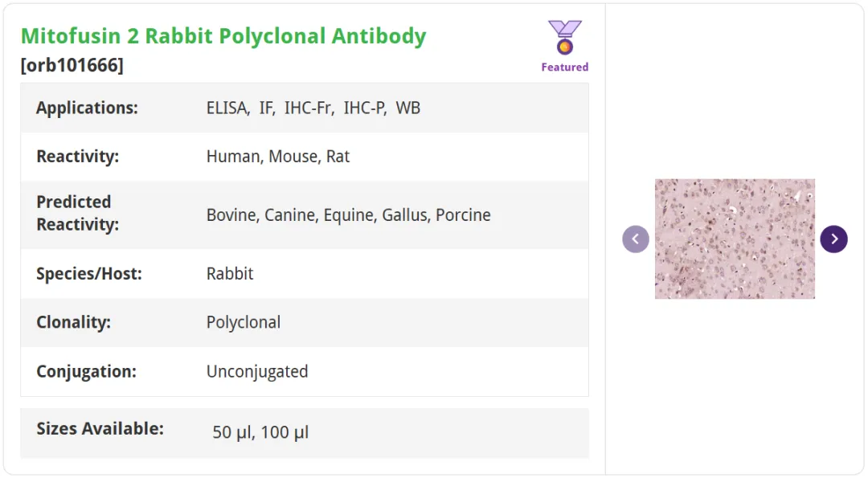This screenshot has height=478, width=868.
Task: Open the Mitofusin 2 Rabbit Polyclonal Antibody title
Action: coord(223,36)
